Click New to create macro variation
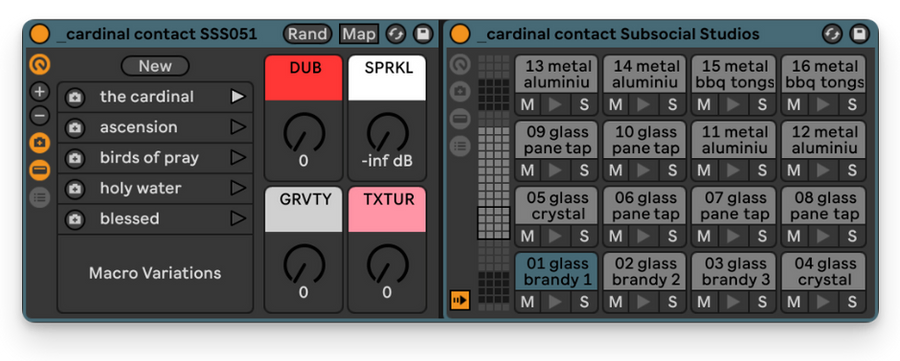This screenshot has width=900, height=361. click(155, 66)
